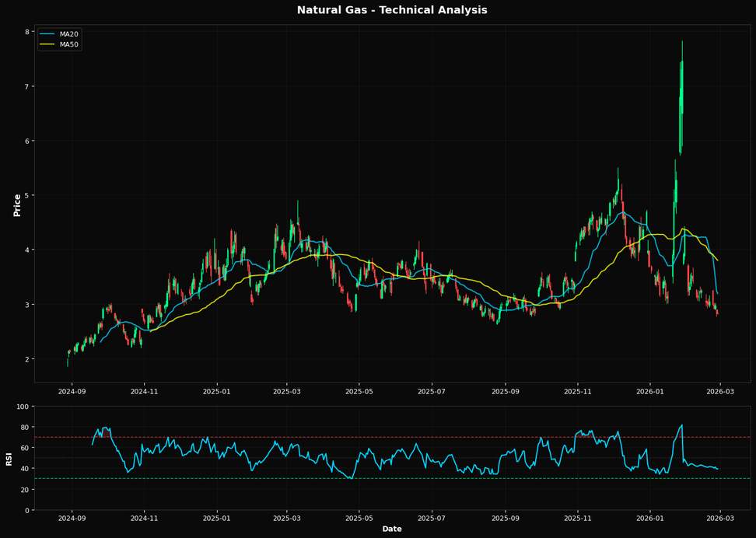Select the price axis tick value 4
Image resolution: width=756 pixels, height=538 pixels.
(27, 250)
